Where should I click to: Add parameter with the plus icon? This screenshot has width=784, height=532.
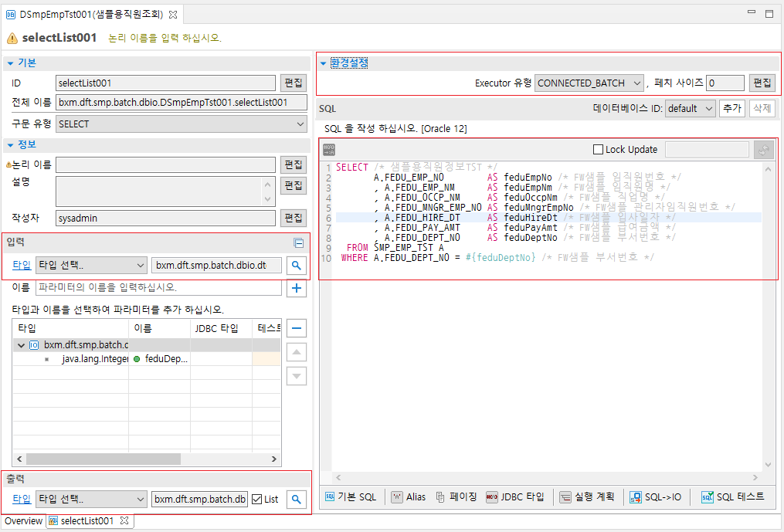pos(296,287)
